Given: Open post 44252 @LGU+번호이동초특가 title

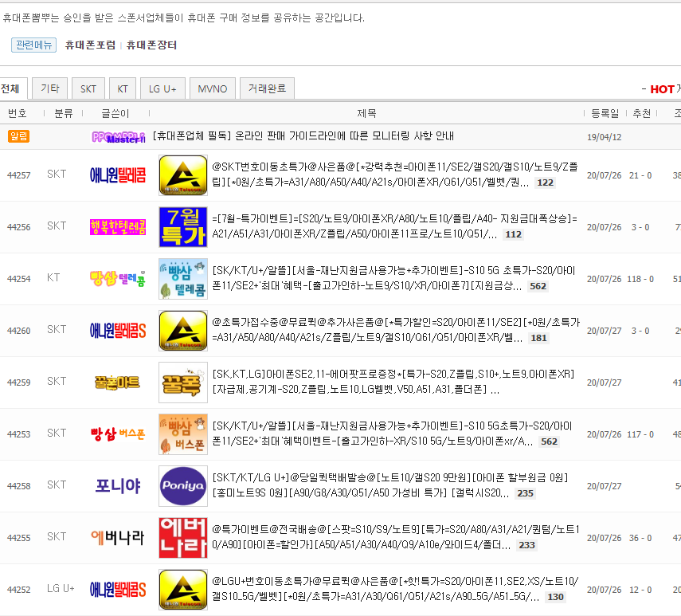Looking at the screenshot, I should (x=395, y=589).
